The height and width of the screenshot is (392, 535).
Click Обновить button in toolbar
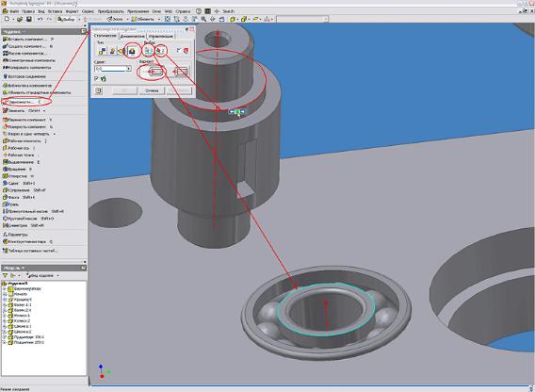tap(143, 20)
